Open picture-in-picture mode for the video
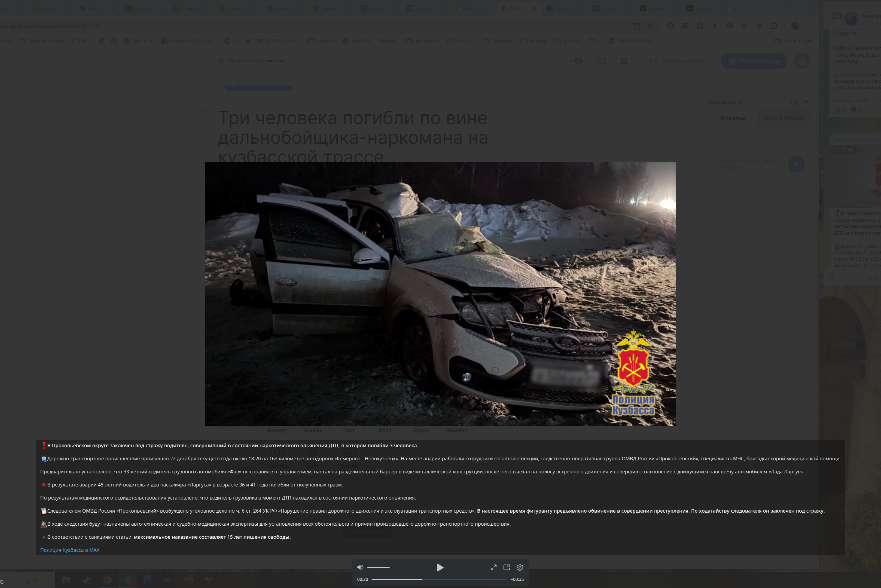Image resolution: width=881 pixels, height=588 pixels. click(x=507, y=567)
